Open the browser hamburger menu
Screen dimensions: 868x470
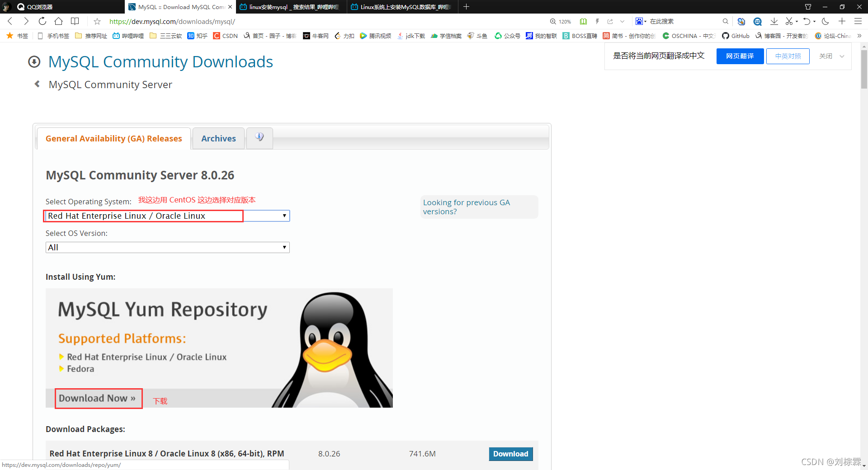click(858, 21)
